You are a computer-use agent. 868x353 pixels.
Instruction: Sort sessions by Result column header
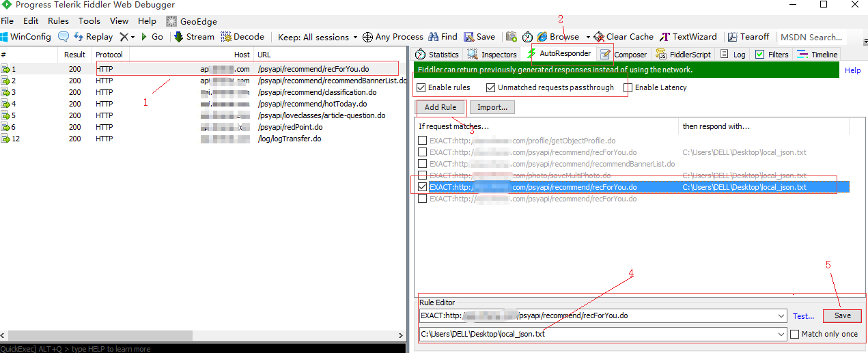pyautogui.click(x=74, y=55)
